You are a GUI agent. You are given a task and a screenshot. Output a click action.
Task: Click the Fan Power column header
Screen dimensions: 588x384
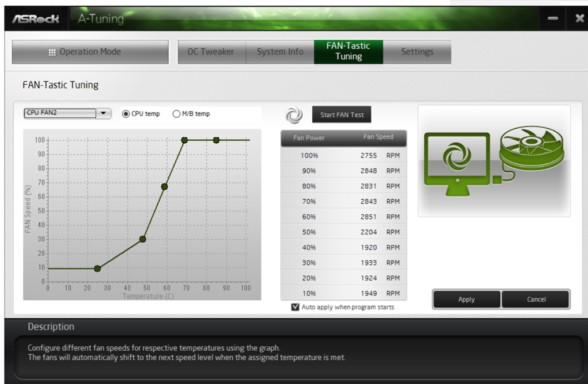pos(308,138)
